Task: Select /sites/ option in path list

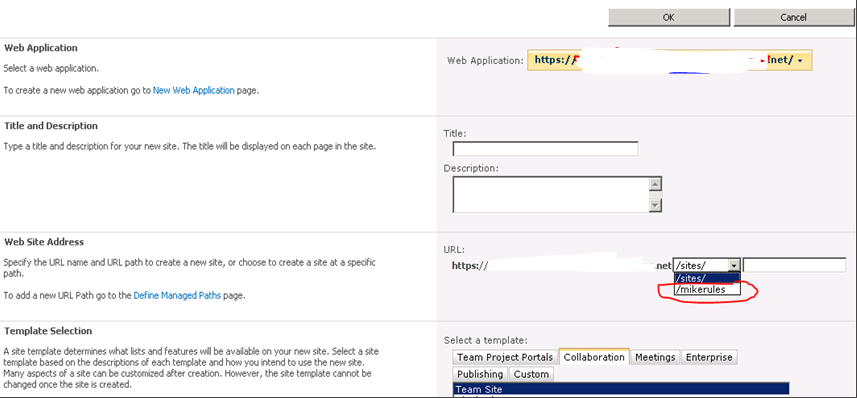Action: (707, 277)
